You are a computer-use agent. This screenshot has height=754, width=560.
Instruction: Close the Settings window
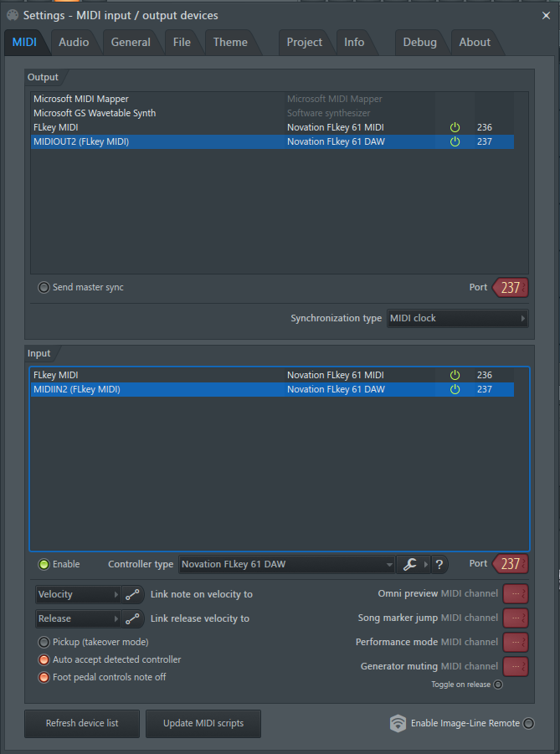click(x=546, y=15)
